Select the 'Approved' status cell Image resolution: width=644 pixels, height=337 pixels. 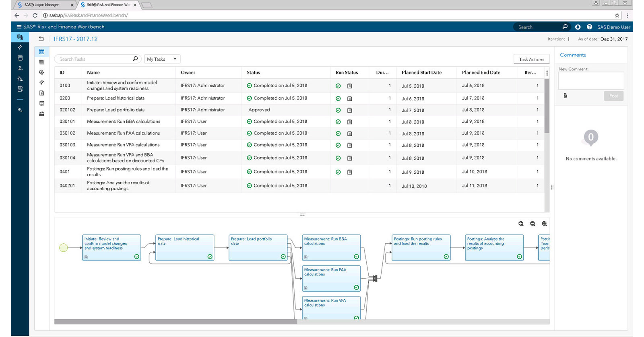coord(286,110)
